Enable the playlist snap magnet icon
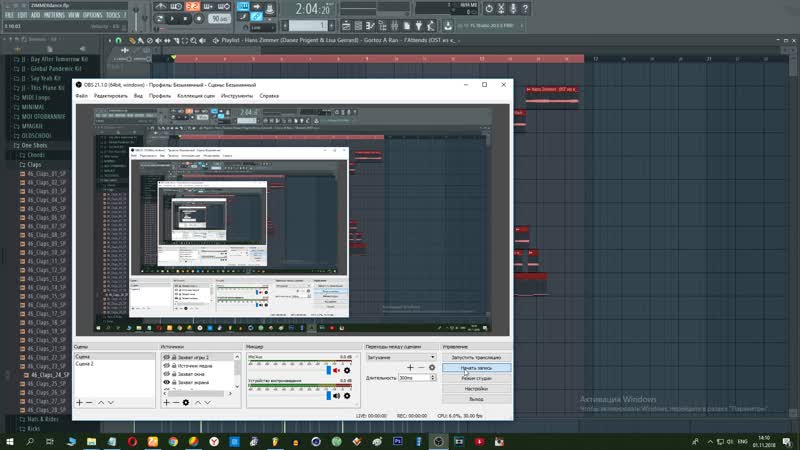800x450 pixels. [118, 40]
